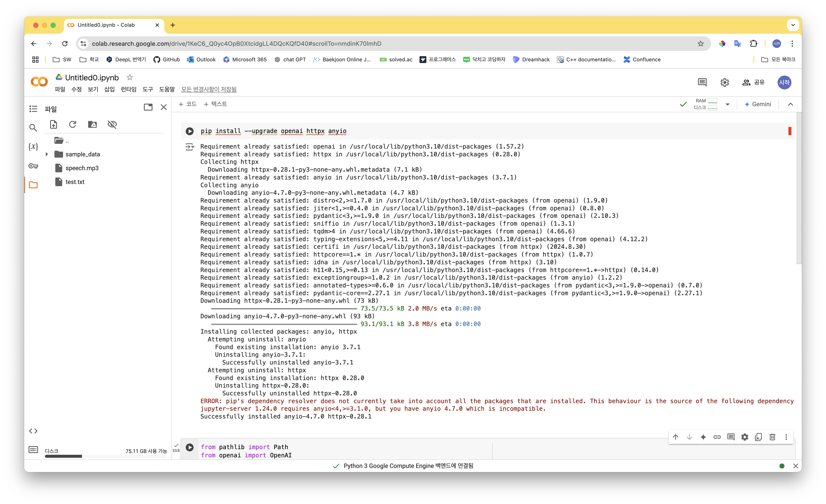826x504 pixels.
Task: Refresh the file browser list
Action: click(72, 124)
